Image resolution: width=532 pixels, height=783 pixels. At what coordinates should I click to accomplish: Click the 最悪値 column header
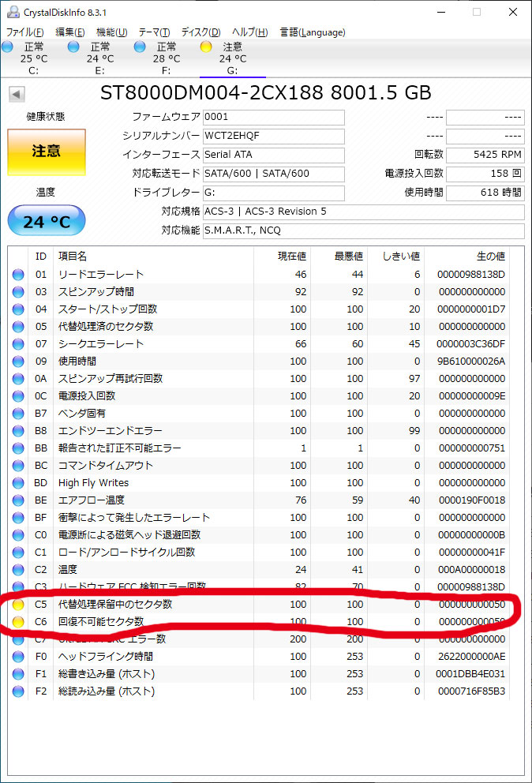(339, 257)
